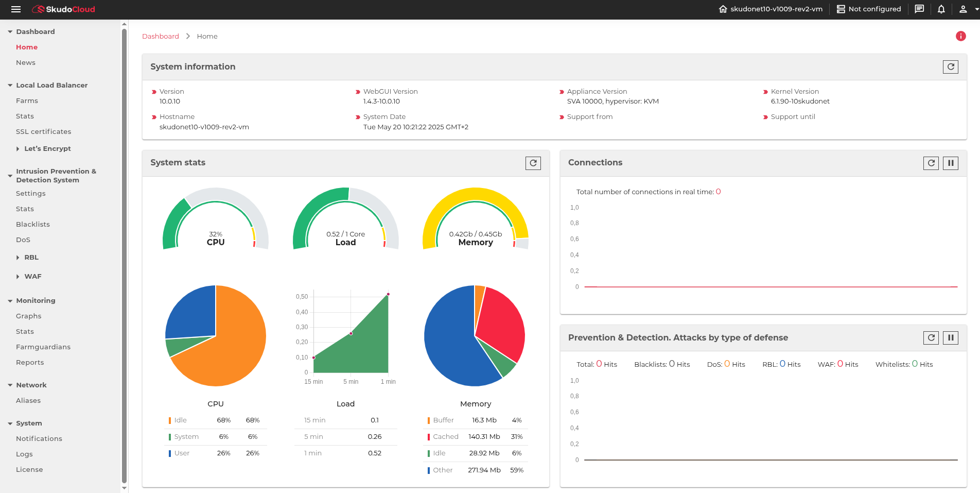Expand the WAF submenu

pyautogui.click(x=29, y=277)
